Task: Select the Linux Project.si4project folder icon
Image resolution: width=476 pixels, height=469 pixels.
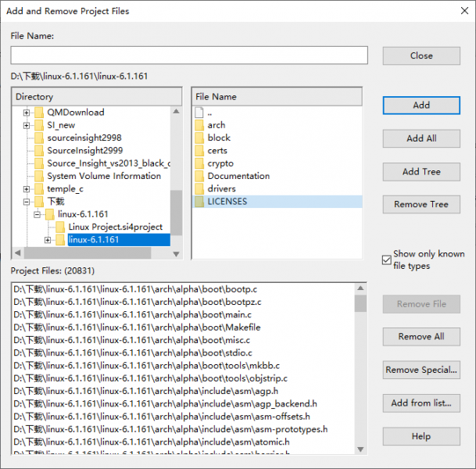Action: 59,227
